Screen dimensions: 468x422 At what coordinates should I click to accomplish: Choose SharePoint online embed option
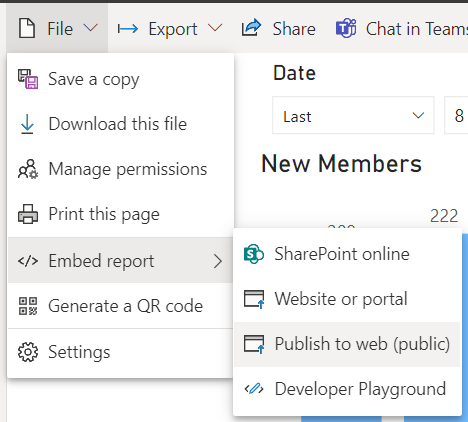tap(347, 254)
